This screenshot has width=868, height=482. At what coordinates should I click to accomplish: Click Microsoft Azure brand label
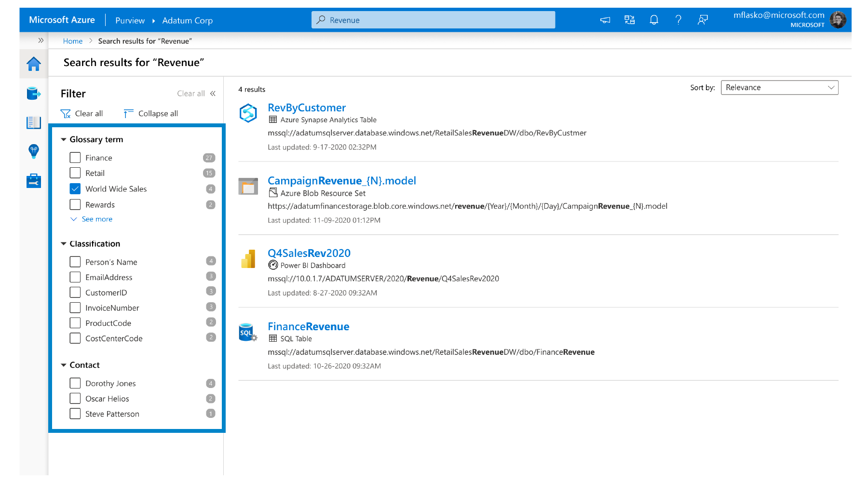(62, 20)
